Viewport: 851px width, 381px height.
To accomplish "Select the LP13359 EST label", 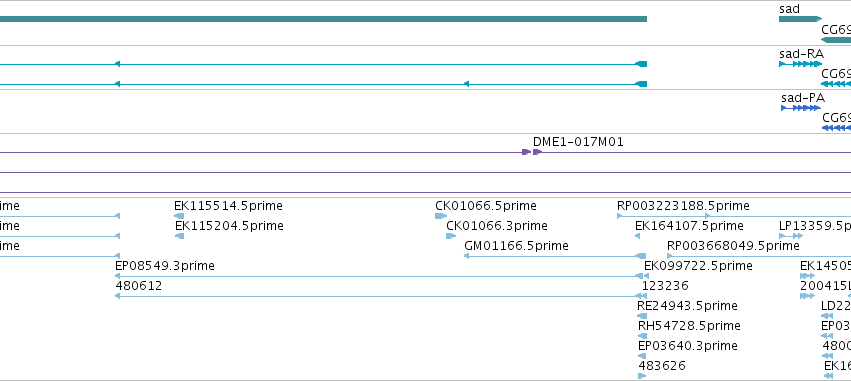I will coord(815,225).
